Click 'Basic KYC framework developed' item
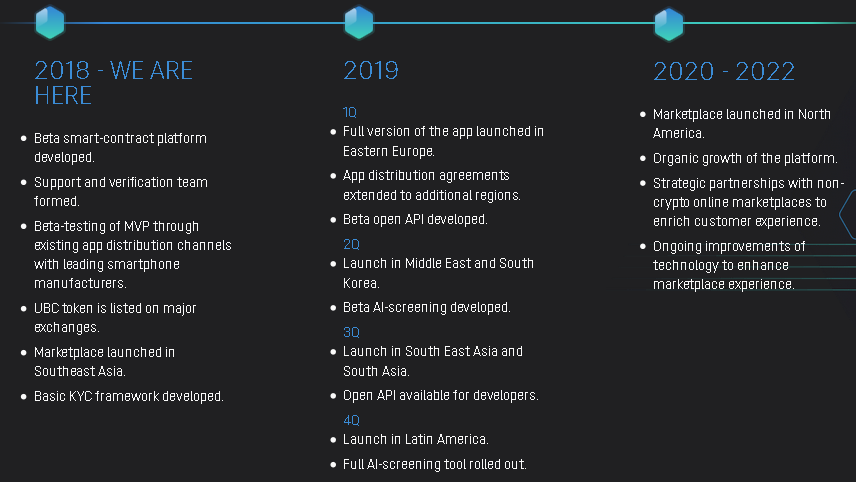856x482 pixels. 129,396
